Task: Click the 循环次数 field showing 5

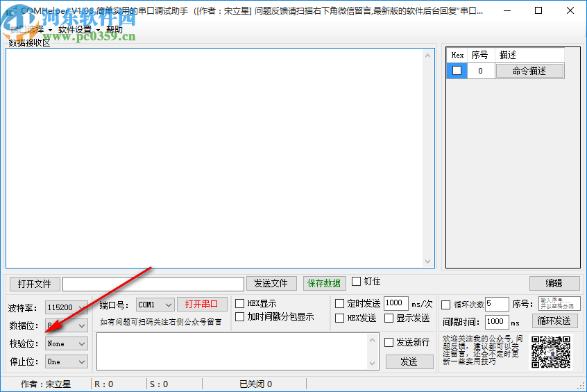Action: 497,304
